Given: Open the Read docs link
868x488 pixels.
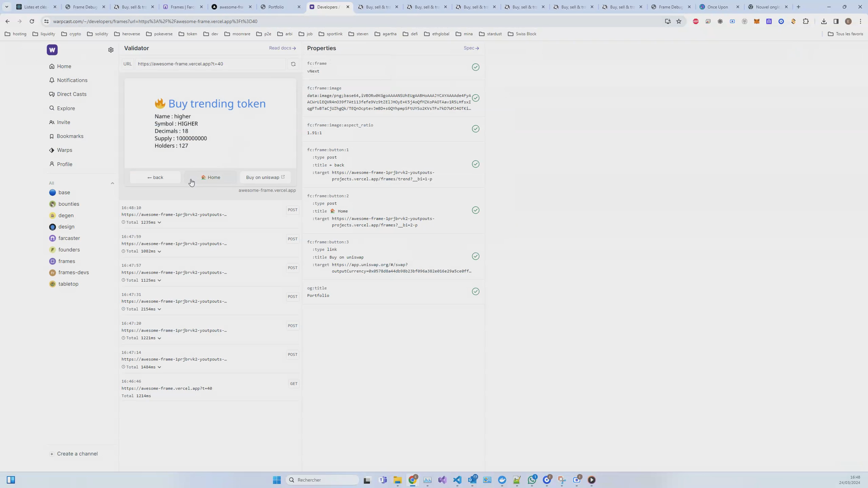Looking at the screenshot, I should (282, 48).
